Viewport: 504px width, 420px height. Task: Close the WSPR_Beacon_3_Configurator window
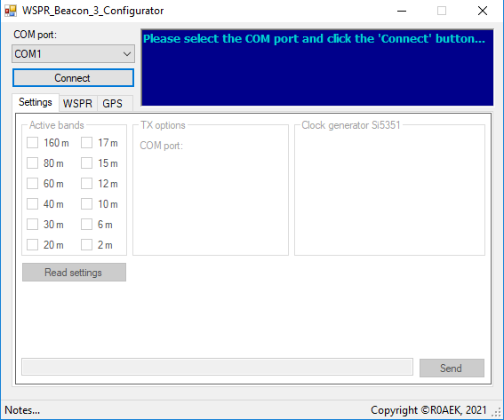pyautogui.click(x=483, y=11)
